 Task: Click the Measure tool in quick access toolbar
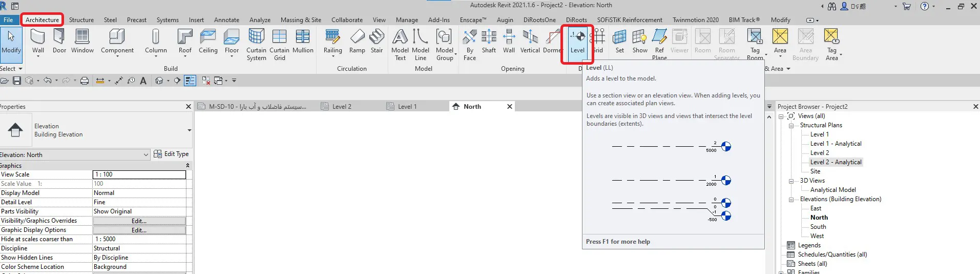(100, 81)
